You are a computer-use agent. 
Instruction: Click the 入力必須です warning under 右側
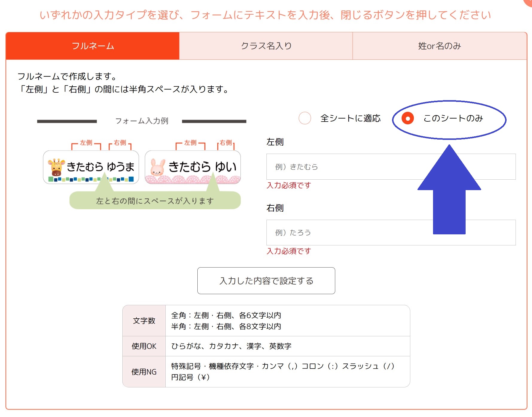289,251
